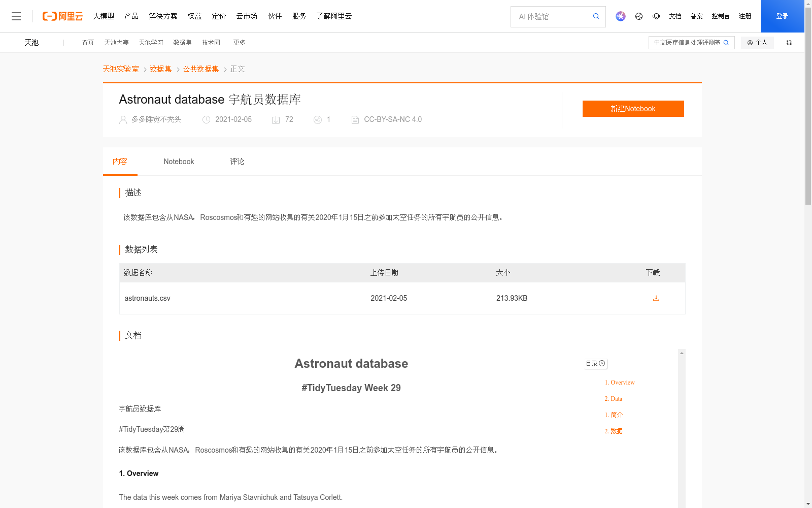
Task: Click the '#TidyTuesday Week 29' heading
Action: pos(351,388)
